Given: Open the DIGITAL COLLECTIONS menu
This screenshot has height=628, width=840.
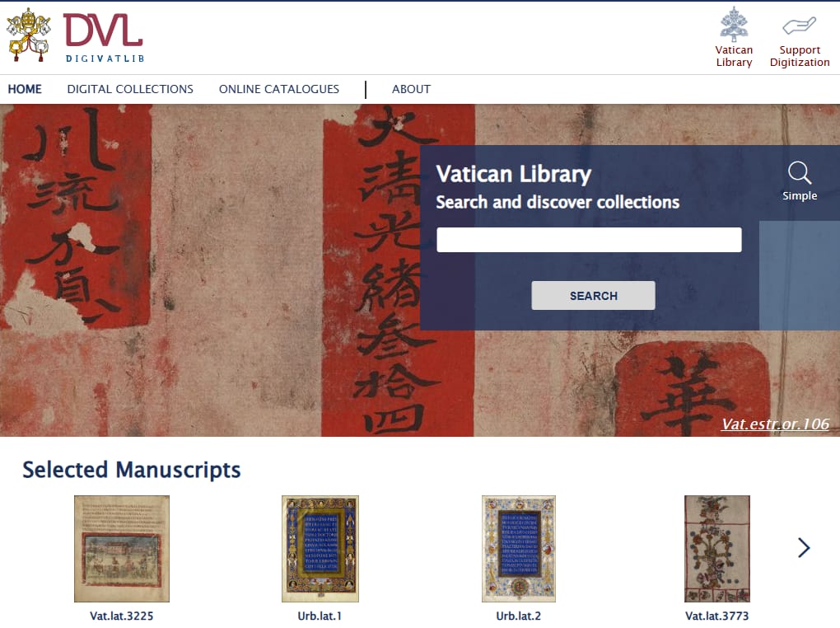Looking at the screenshot, I should (x=130, y=89).
